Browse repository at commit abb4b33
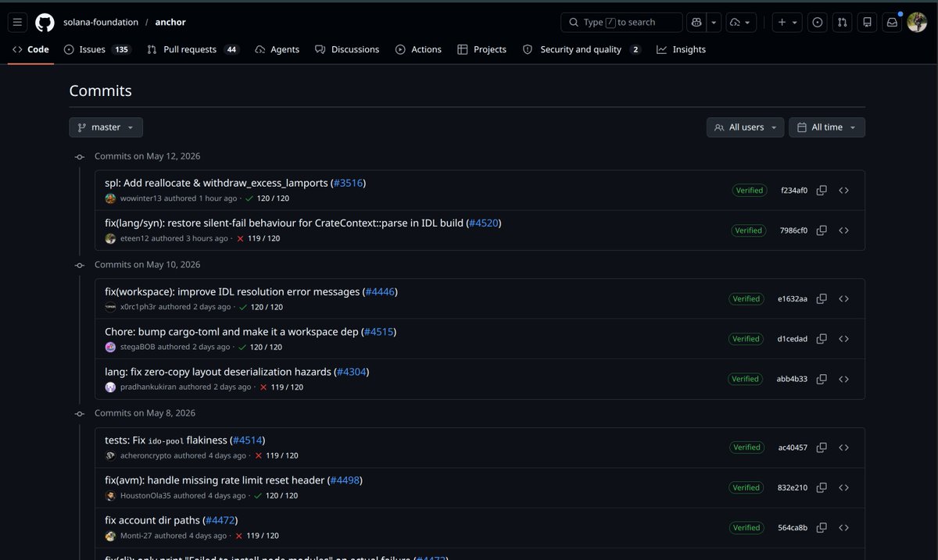938x560 pixels. coord(843,379)
